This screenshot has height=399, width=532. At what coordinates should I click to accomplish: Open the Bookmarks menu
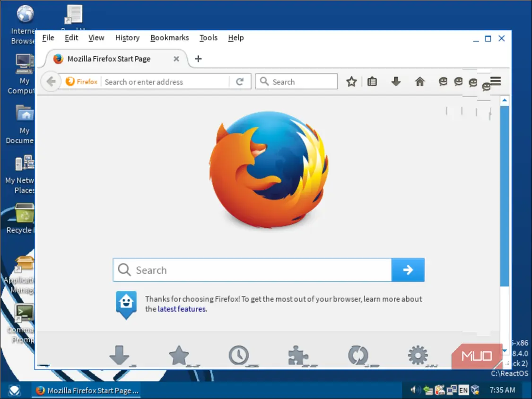pyautogui.click(x=170, y=38)
